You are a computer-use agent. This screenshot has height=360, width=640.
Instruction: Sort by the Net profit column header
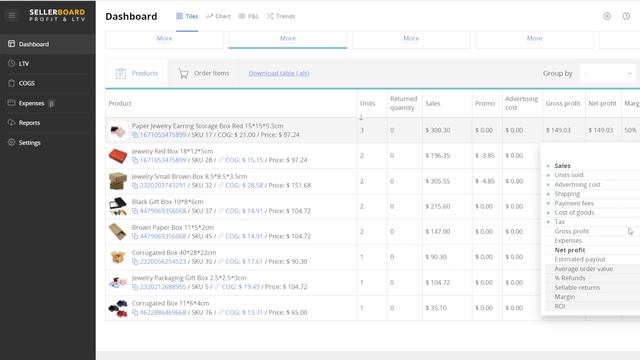click(x=602, y=104)
